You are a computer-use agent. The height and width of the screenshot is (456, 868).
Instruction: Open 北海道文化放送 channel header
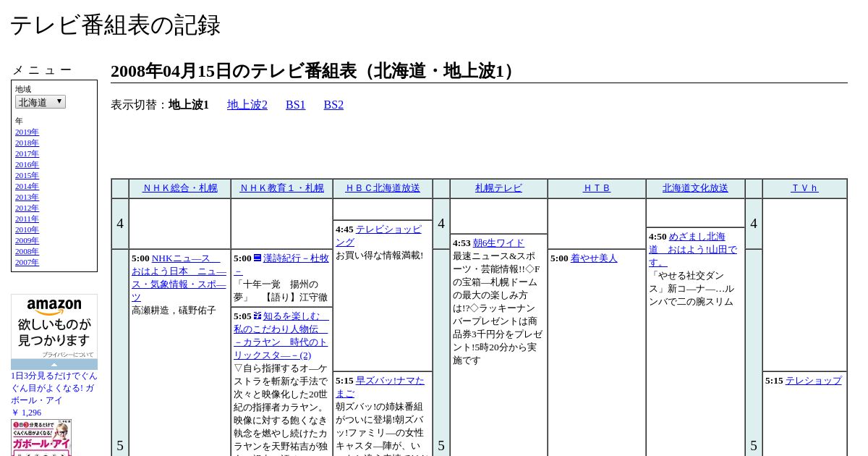pos(695,188)
